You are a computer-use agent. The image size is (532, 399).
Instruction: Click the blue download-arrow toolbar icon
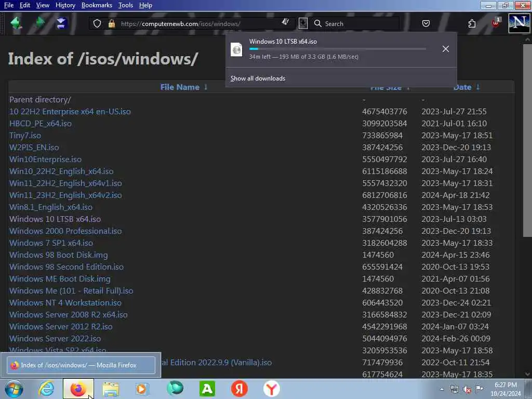point(61,23)
